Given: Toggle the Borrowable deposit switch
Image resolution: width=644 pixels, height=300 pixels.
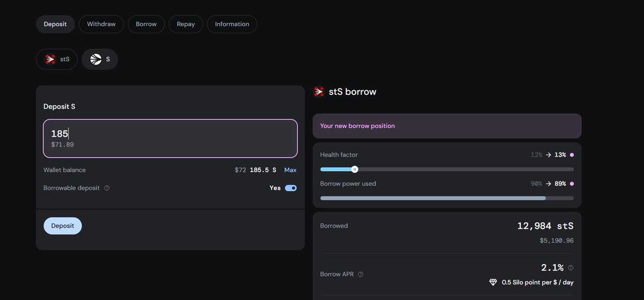Looking at the screenshot, I should pos(291,188).
